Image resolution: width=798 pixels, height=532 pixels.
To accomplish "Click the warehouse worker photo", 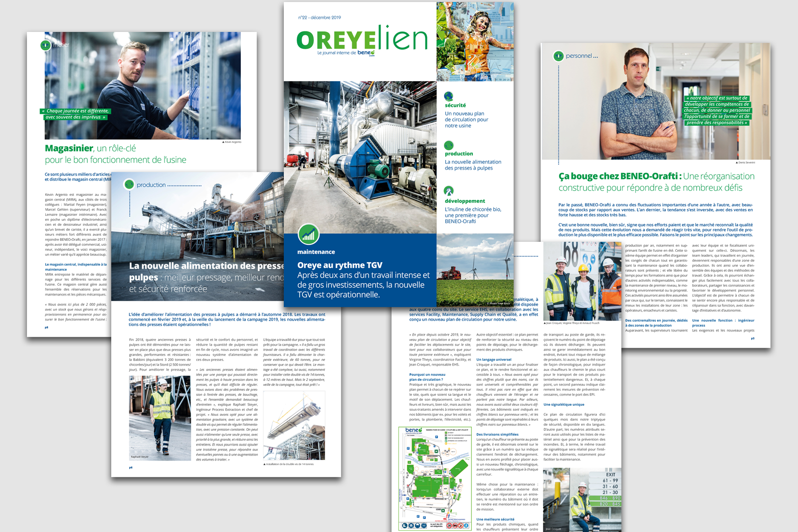I will (x=143, y=86).
